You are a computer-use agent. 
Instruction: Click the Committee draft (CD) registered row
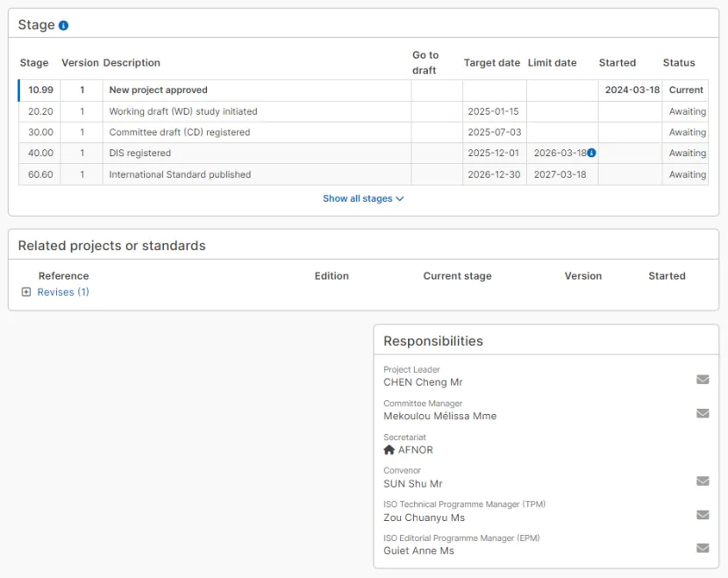pyautogui.click(x=179, y=132)
